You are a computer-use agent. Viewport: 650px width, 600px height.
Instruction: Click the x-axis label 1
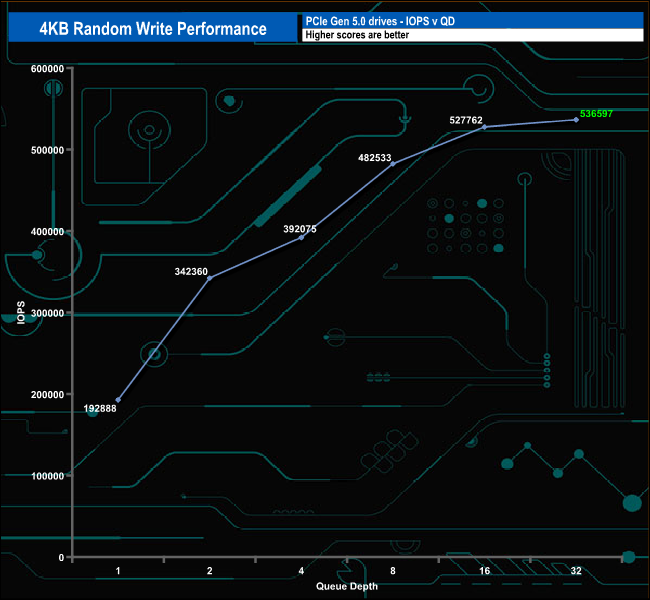pos(118,571)
